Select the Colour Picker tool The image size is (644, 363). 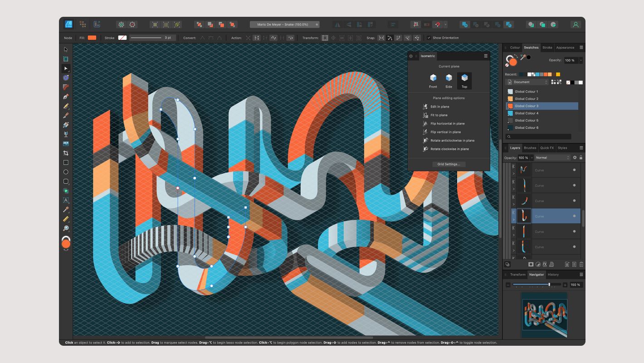click(x=66, y=210)
